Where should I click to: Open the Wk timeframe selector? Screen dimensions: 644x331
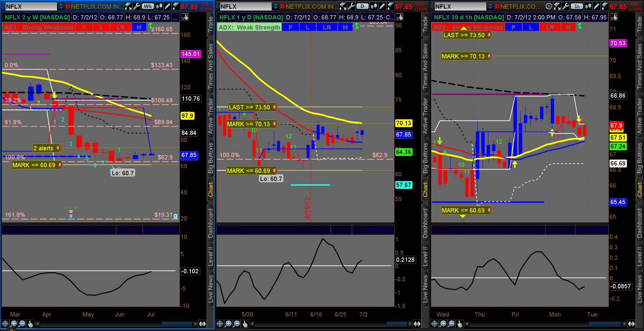[148, 6]
